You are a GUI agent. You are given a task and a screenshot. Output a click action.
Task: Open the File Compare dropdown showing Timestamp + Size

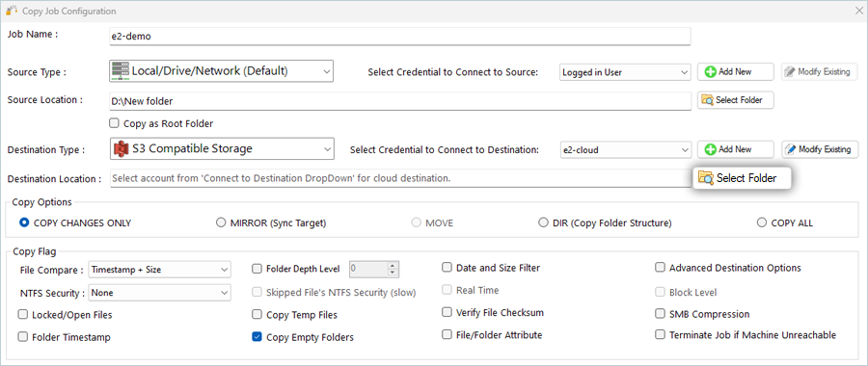tap(159, 270)
